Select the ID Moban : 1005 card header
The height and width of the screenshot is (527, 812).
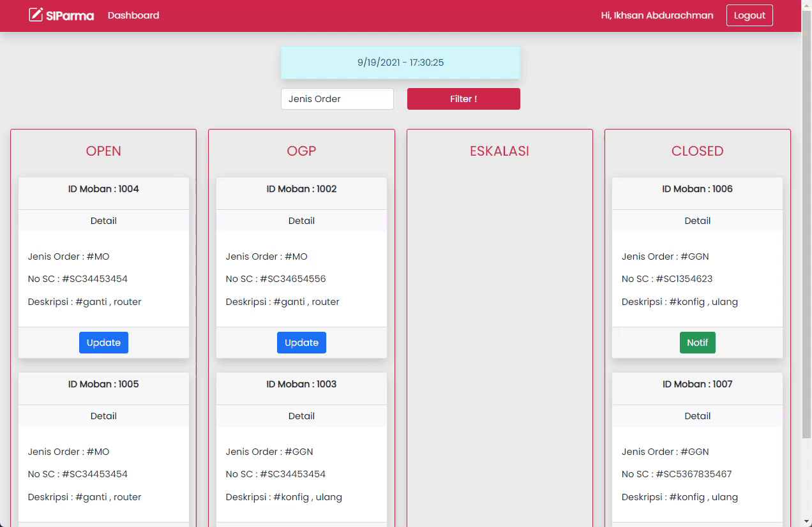[103, 384]
